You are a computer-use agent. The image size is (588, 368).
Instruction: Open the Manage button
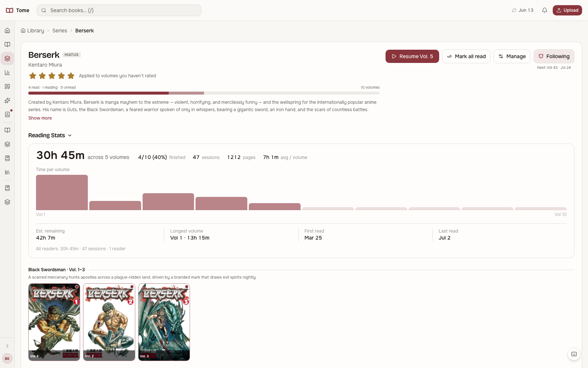click(x=512, y=56)
